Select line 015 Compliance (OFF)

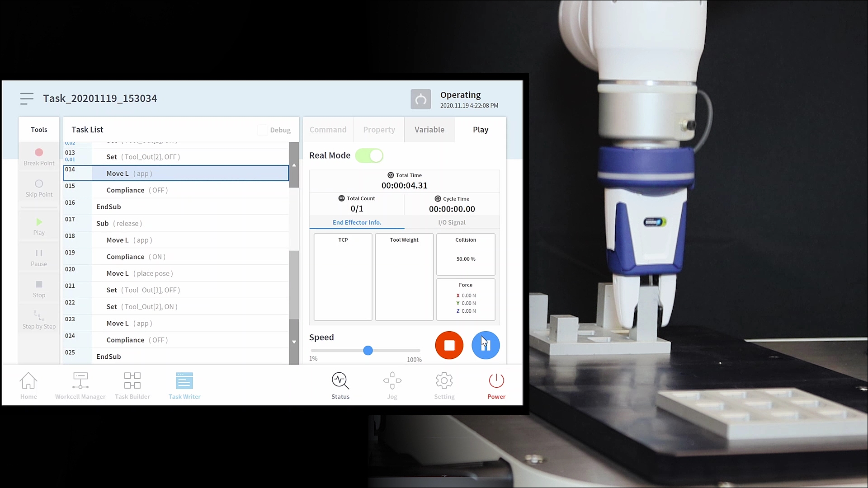pos(176,190)
